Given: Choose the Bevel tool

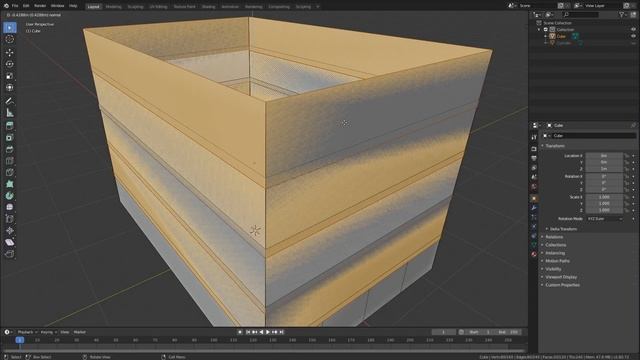Looking at the screenshot, I should click(x=10, y=149).
